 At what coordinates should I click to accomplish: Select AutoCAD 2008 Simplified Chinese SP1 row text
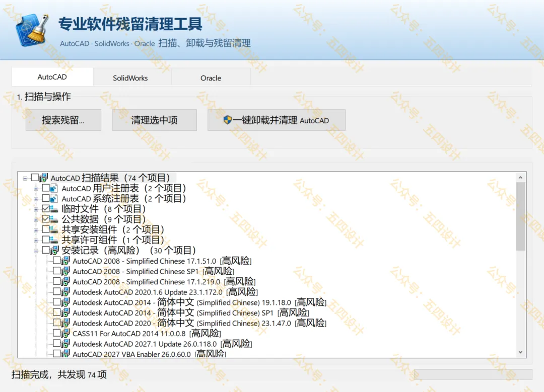(x=153, y=271)
